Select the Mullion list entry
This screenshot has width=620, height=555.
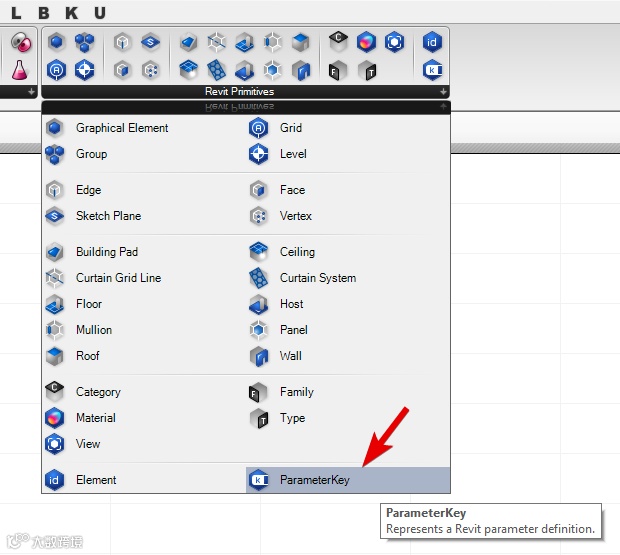[144, 330]
